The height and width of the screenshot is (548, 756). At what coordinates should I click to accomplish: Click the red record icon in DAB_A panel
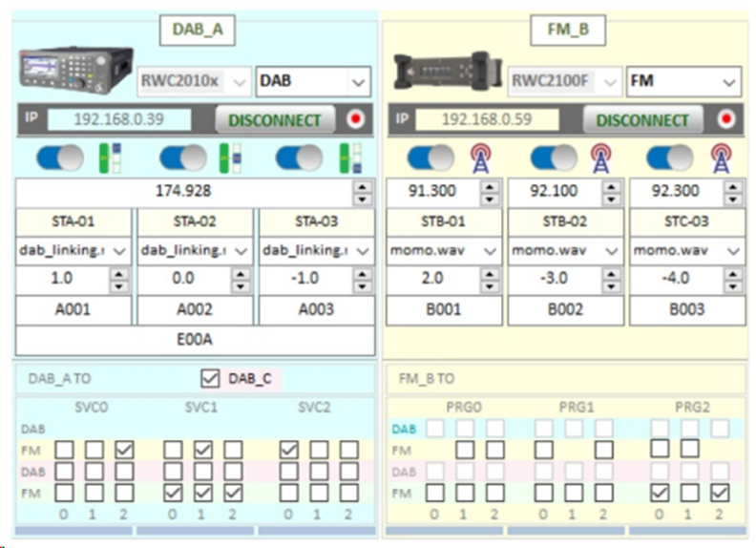click(357, 120)
